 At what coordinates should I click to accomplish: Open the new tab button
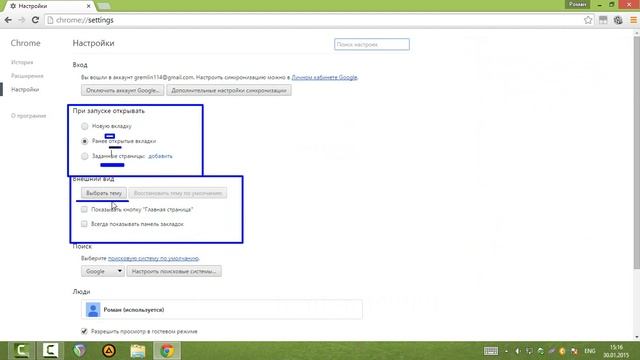click(x=104, y=6)
